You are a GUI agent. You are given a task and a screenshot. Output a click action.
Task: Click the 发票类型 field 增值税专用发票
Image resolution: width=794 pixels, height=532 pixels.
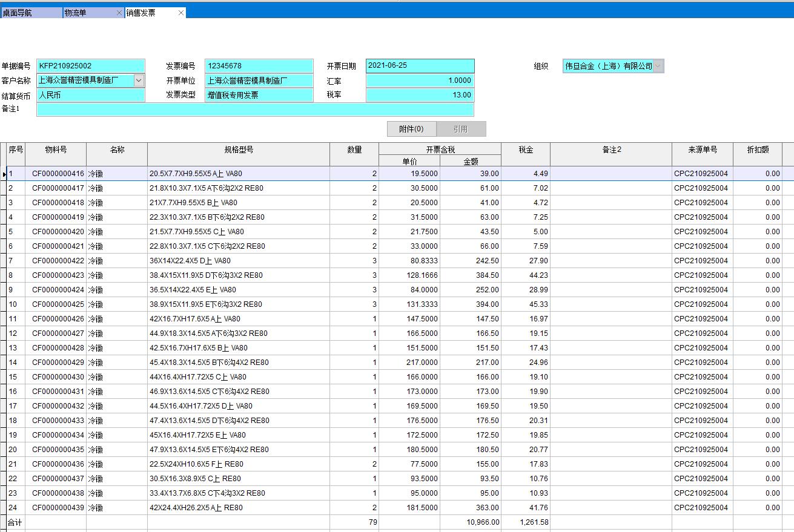[259, 95]
